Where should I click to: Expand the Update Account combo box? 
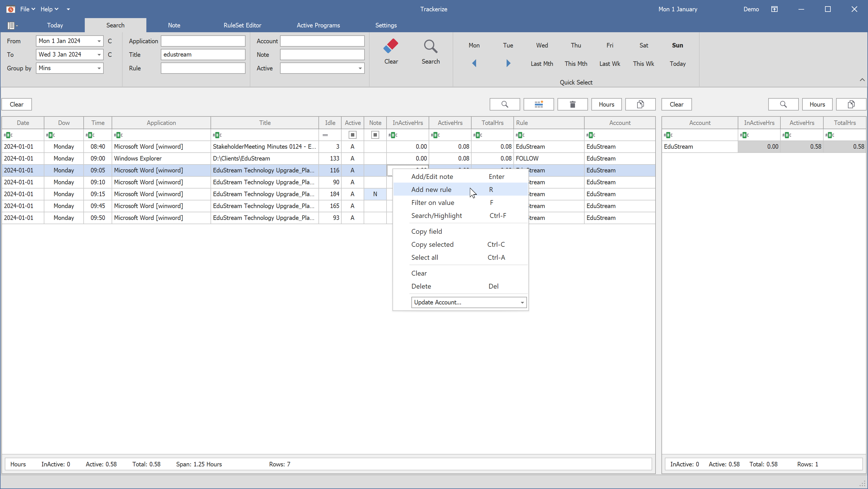pyautogui.click(x=522, y=303)
